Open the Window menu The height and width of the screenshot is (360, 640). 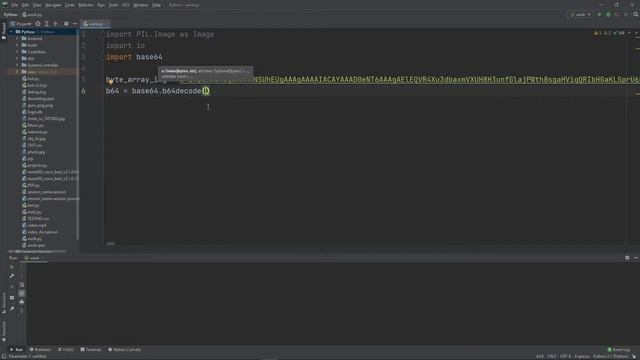click(x=141, y=5)
